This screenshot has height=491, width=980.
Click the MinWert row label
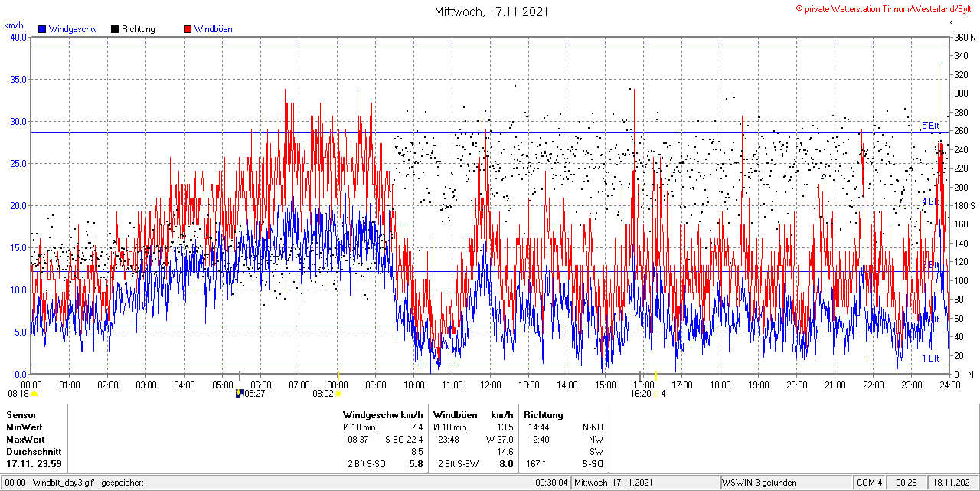pyautogui.click(x=24, y=427)
